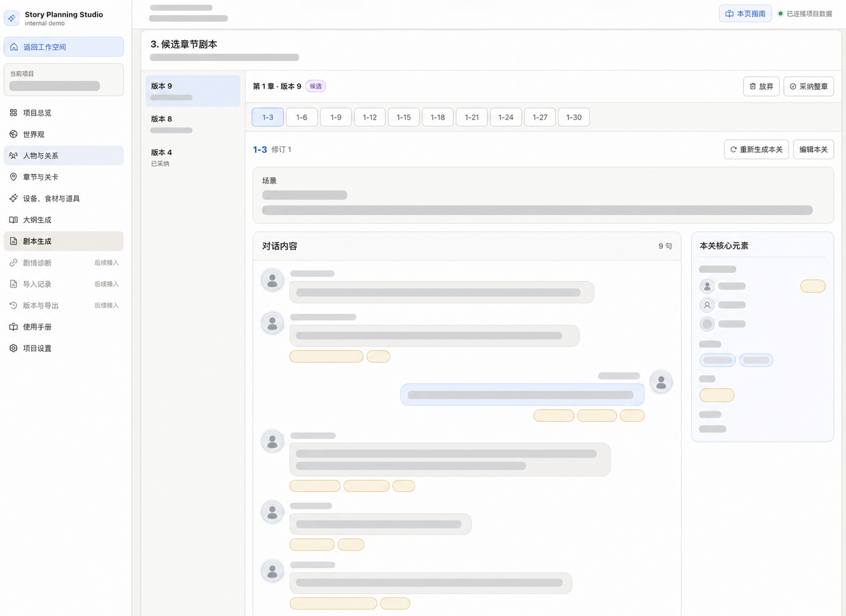Click the check-circle icon in 采纳整章

(x=793, y=86)
